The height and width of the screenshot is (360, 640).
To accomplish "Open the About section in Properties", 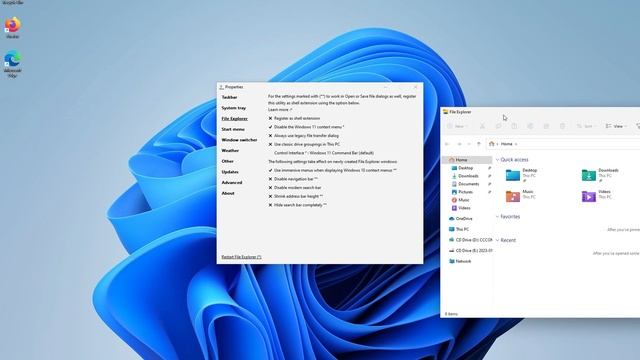I will coord(228,193).
